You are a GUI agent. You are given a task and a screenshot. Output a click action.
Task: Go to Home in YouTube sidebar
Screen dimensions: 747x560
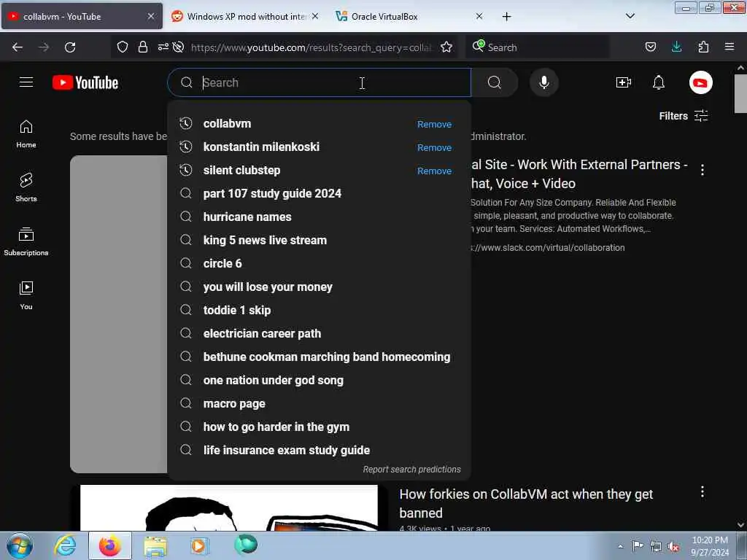(x=26, y=134)
